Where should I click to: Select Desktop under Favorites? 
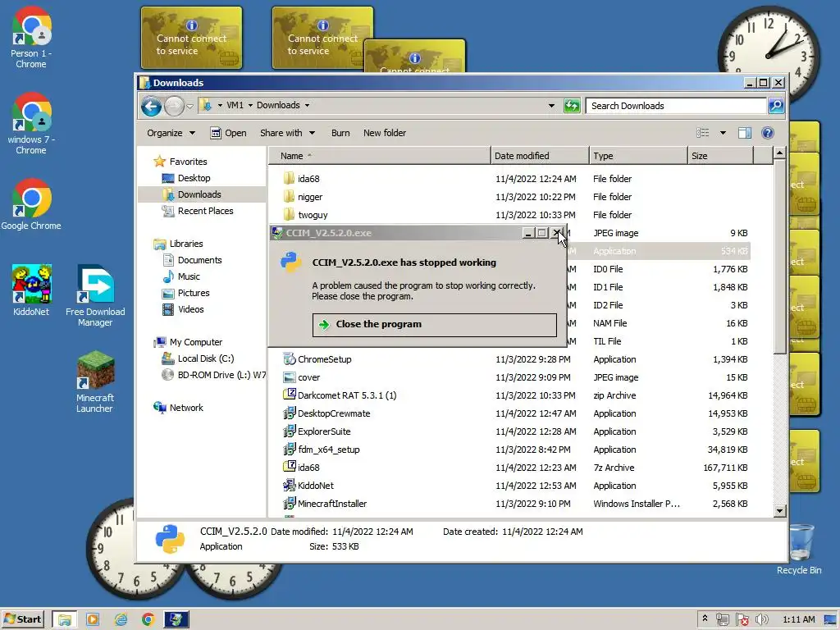point(186,178)
